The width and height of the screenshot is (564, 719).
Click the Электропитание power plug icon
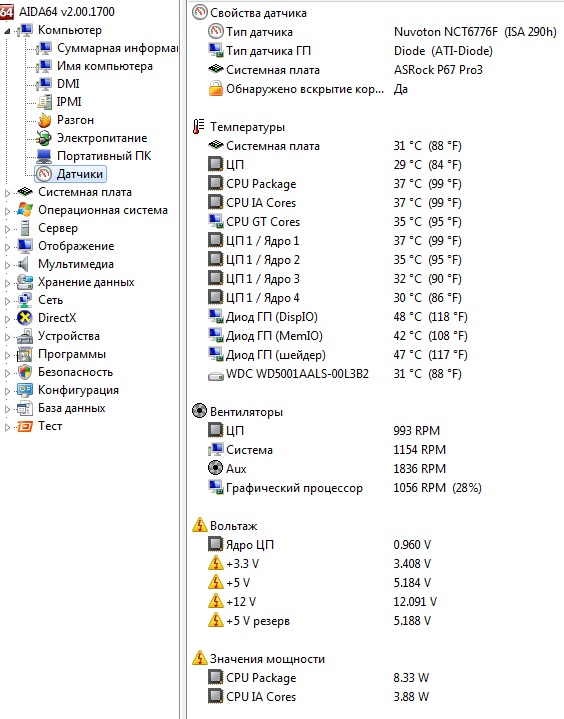tap(44, 138)
